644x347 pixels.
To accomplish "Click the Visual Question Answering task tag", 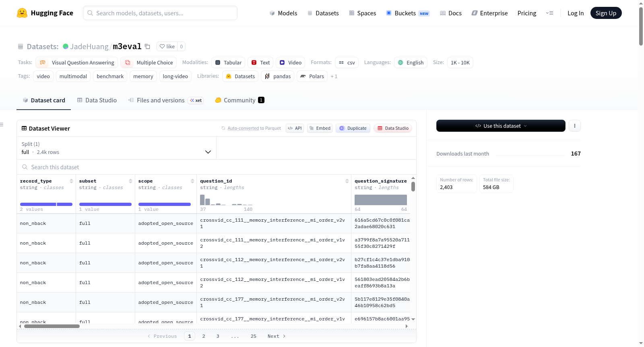I will pos(77,62).
